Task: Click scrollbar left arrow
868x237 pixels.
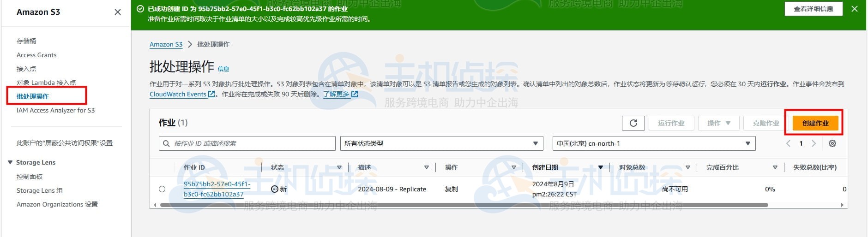Action: coord(155,205)
